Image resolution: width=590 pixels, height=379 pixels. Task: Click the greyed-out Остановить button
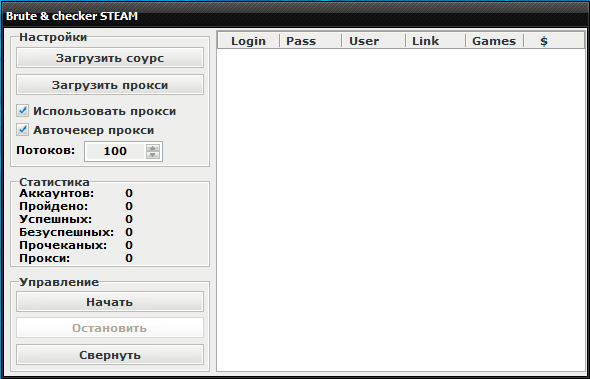(110, 328)
